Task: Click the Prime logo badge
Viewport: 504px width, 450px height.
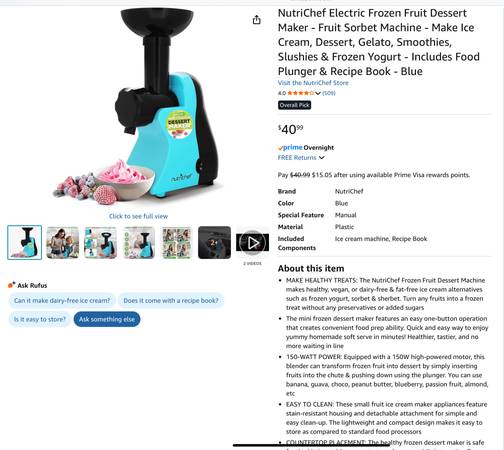Action: pyautogui.click(x=290, y=147)
